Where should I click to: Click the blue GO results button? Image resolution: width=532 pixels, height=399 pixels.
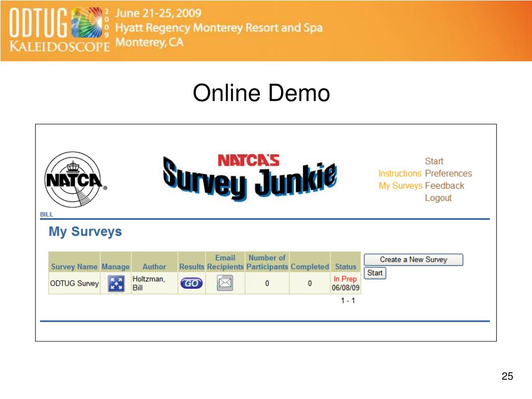pyautogui.click(x=191, y=283)
